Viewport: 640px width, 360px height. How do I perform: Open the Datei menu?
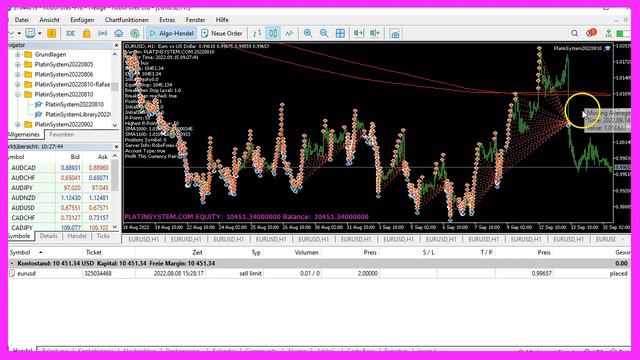(22, 20)
